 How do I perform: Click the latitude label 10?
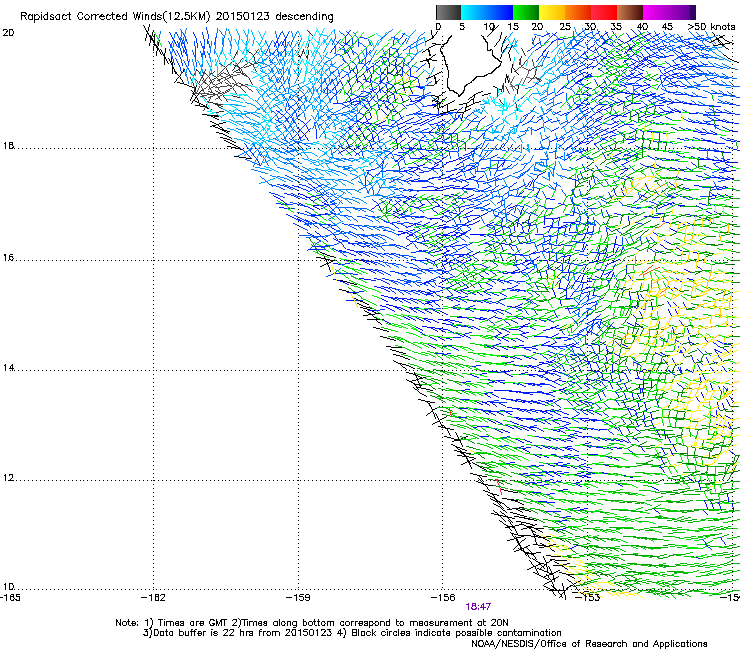tap(8, 587)
